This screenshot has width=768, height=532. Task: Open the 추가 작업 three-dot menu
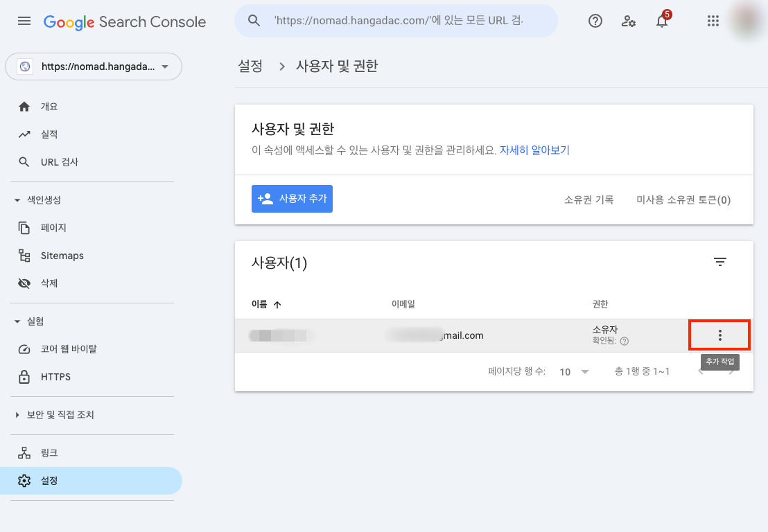719,335
